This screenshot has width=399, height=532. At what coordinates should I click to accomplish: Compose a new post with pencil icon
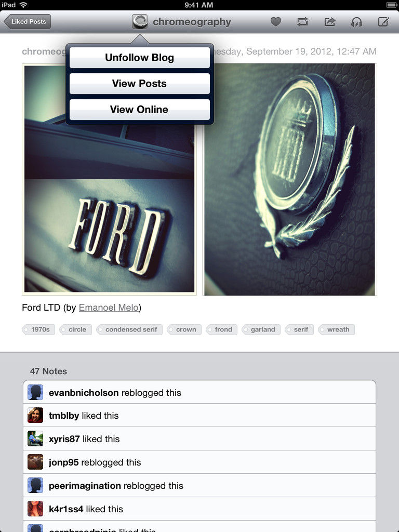pos(383,22)
